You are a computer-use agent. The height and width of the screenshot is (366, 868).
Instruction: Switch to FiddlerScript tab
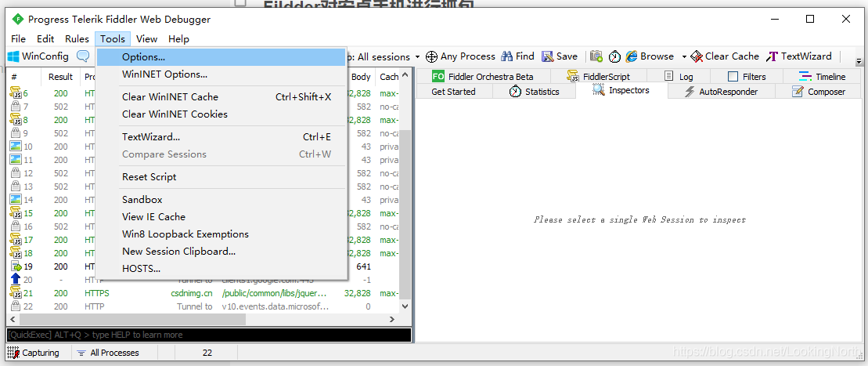tap(599, 77)
